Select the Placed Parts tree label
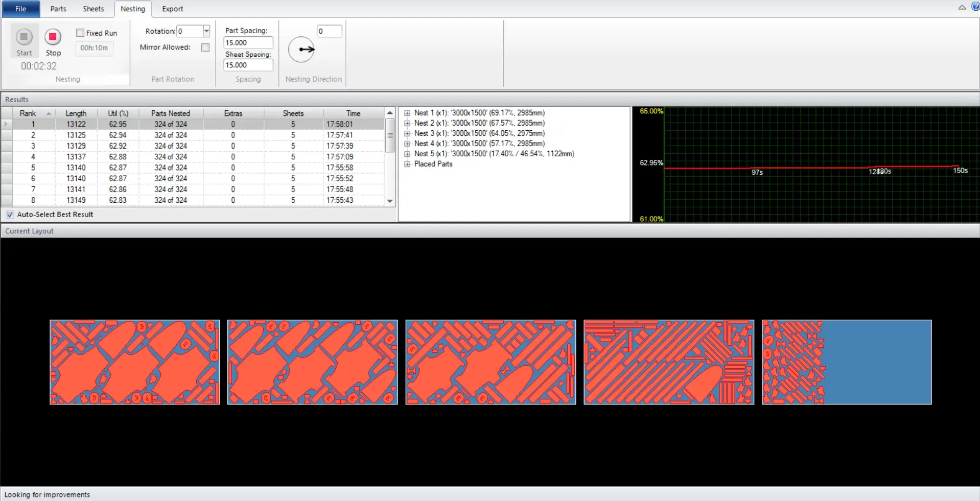Viewport: 980px width, 501px height. pyautogui.click(x=433, y=164)
